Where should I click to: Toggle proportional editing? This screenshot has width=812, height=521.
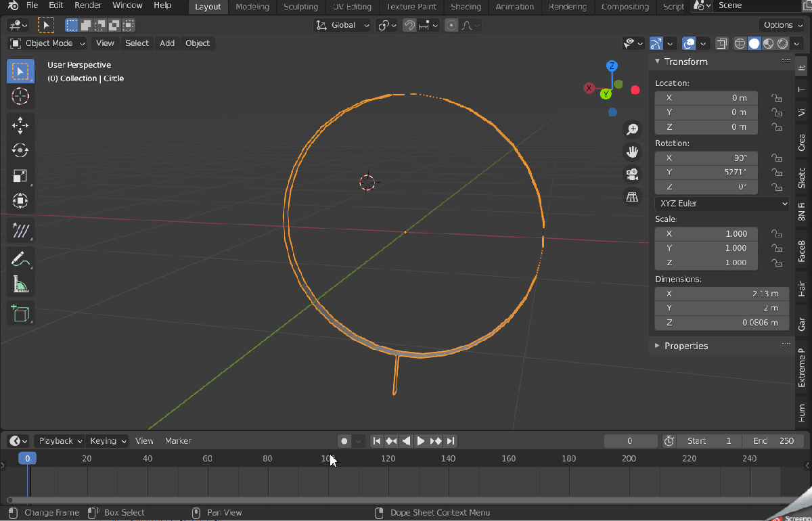pyautogui.click(x=451, y=25)
